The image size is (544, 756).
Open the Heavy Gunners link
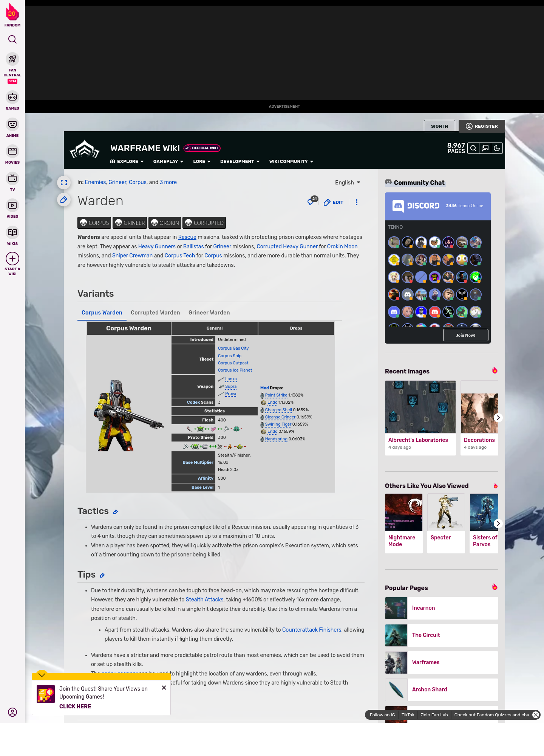coord(157,246)
